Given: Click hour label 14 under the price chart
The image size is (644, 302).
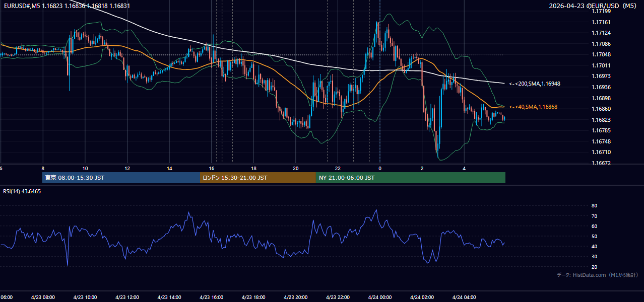Looking at the screenshot, I should pos(170,168).
